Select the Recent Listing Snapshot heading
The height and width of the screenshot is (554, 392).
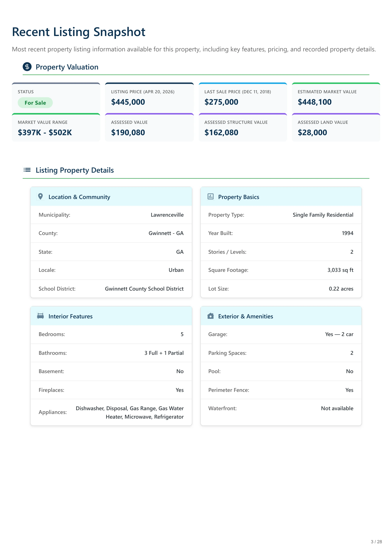click(79, 32)
